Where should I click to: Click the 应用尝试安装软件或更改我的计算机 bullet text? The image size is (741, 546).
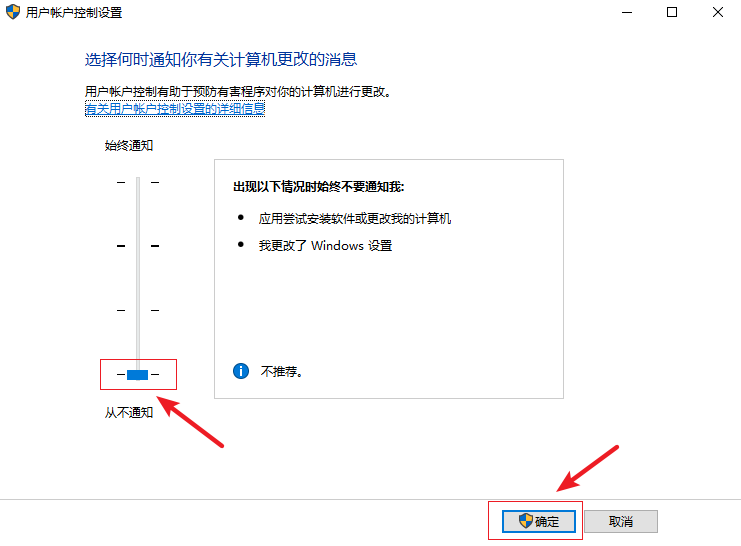(354, 218)
